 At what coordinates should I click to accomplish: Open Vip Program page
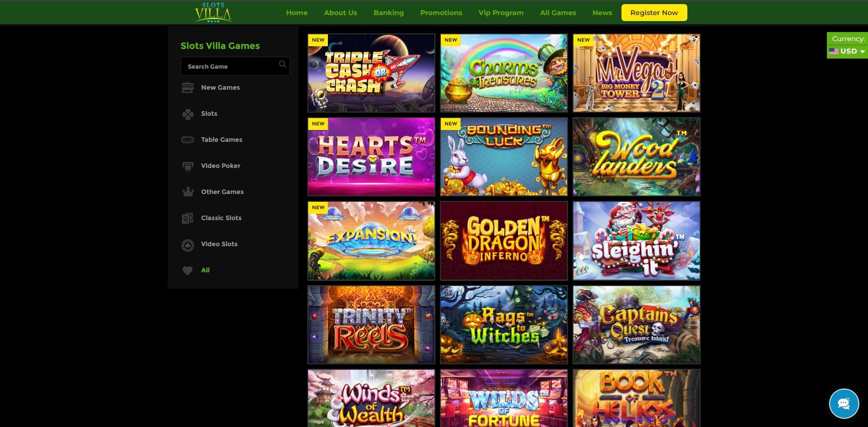pos(501,13)
